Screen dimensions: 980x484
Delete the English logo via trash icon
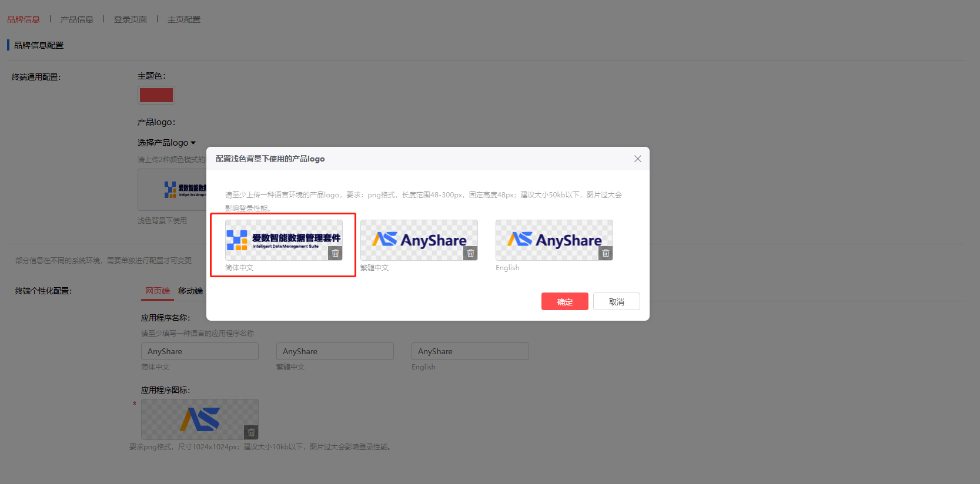[606, 253]
